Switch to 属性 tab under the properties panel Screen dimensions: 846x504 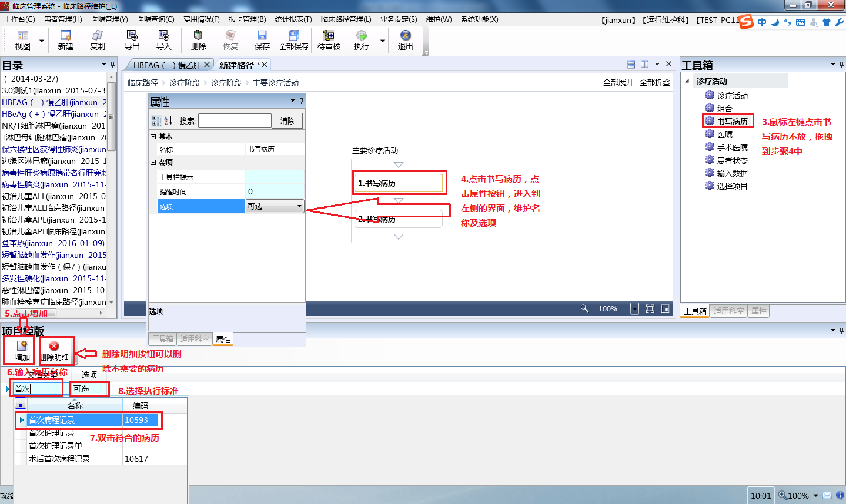click(x=223, y=340)
